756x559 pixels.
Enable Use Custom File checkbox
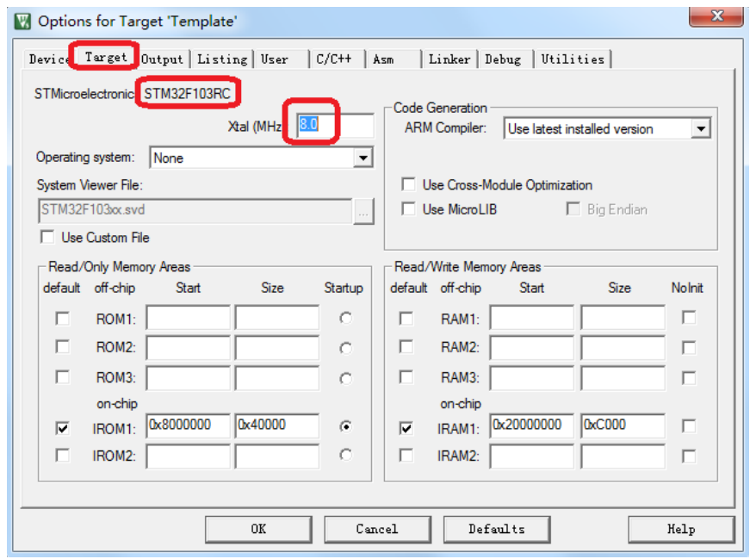(47, 238)
